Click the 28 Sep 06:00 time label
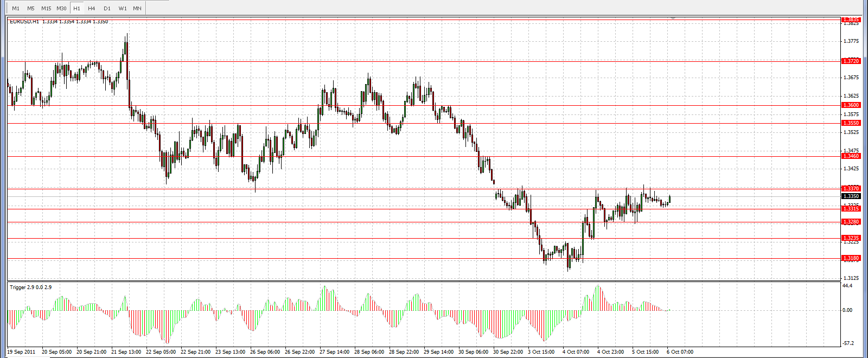Image resolution: width=868 pixels, height=358 pixels. click(369, 352)
